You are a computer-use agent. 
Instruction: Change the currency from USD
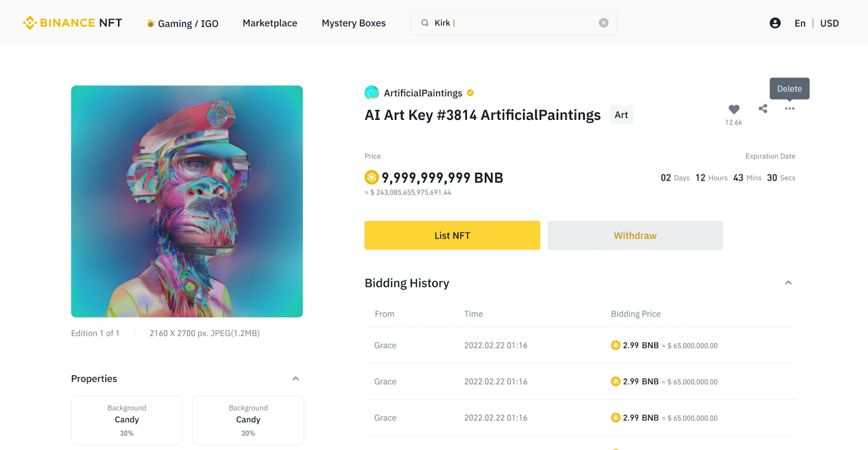click(829, 23)
